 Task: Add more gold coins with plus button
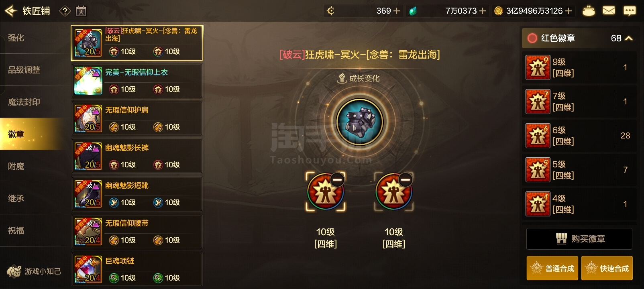coord(569,11)
